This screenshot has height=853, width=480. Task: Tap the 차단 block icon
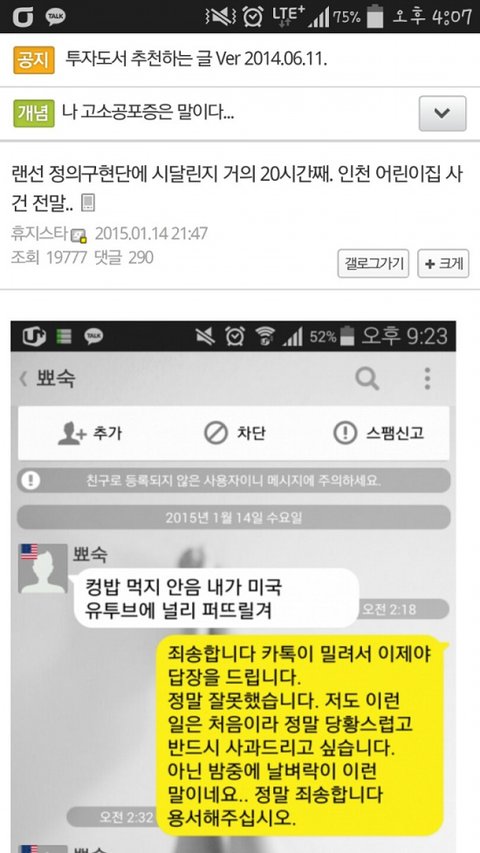pyautogui.click(x=216, y=434)
